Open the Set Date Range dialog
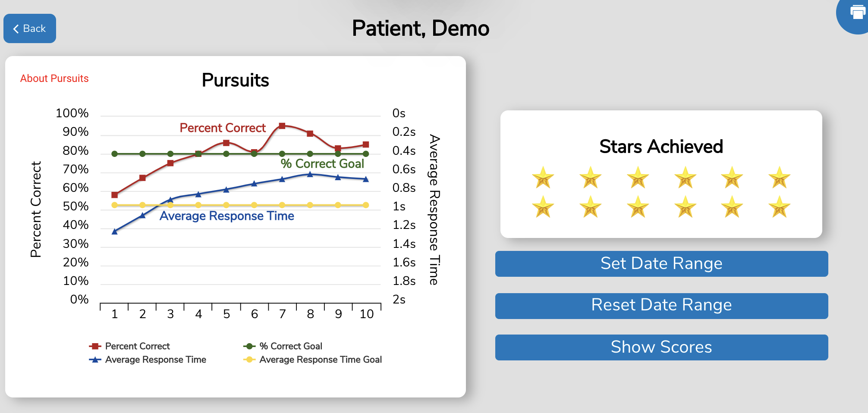 [661, 263]
